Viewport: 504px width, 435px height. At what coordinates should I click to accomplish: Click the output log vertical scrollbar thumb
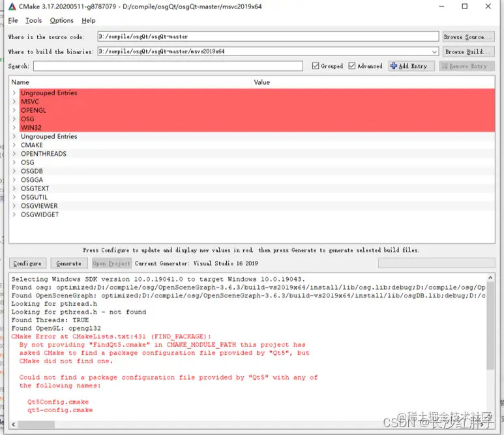(x=490, y=325)
